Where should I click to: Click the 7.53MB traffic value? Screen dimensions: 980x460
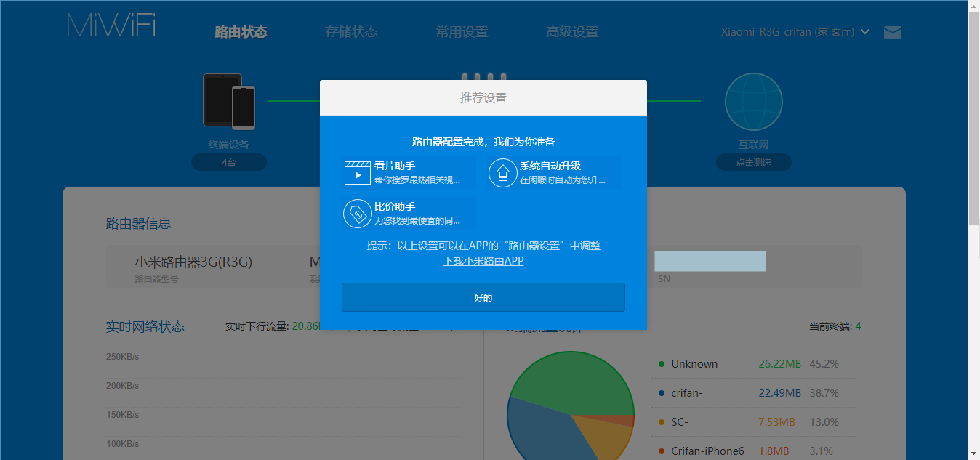pyautogui.click(x=777, y=421)
